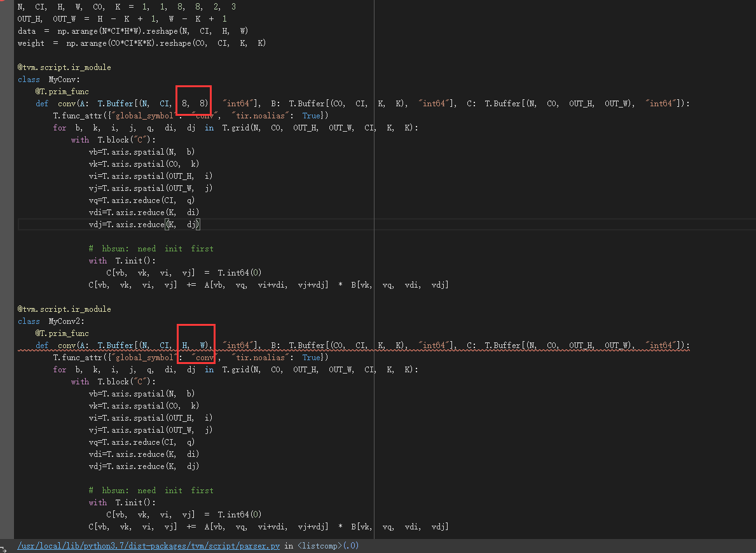This screenshot has width=756, height=553.
Task: Click "@T.prim_func" decorator inside MyConv2
Action: pyautogui.click(x=62, y=333)
